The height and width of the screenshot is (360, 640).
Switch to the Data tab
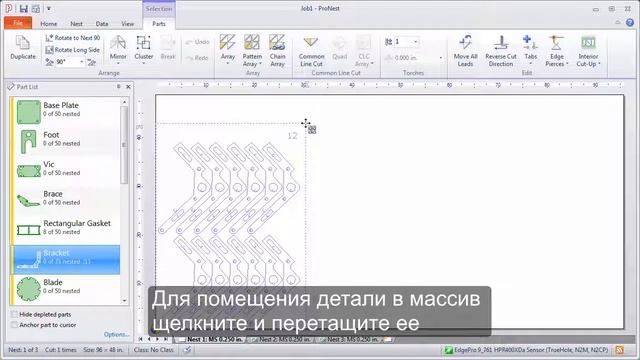pyautogui.click(x=102, y=24)
